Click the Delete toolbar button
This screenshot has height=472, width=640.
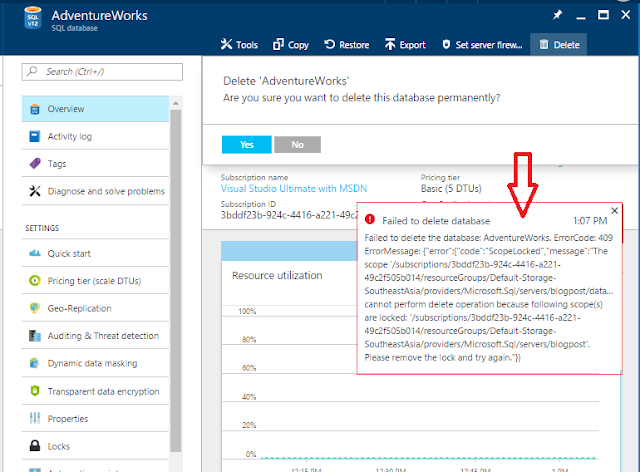point(559,45)
